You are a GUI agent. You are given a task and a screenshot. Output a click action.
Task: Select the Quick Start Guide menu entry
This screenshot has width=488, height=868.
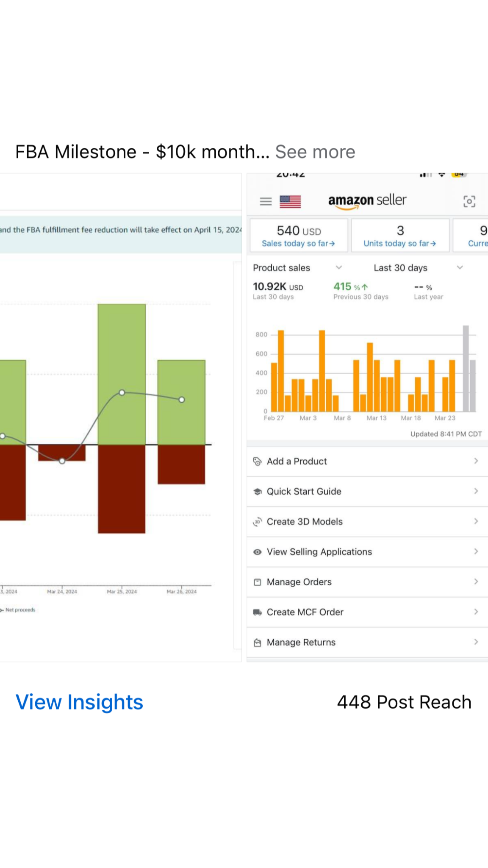tap(304, 492)
